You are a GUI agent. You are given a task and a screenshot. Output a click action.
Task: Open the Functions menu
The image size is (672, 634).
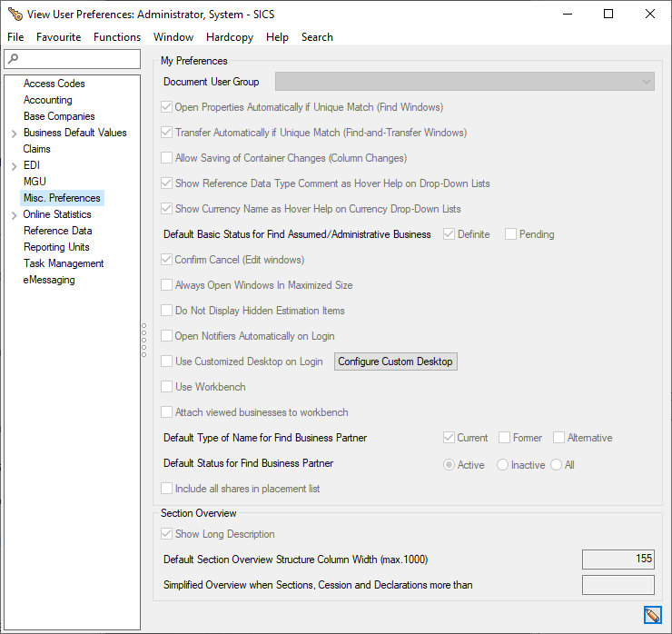click(117, 37)
